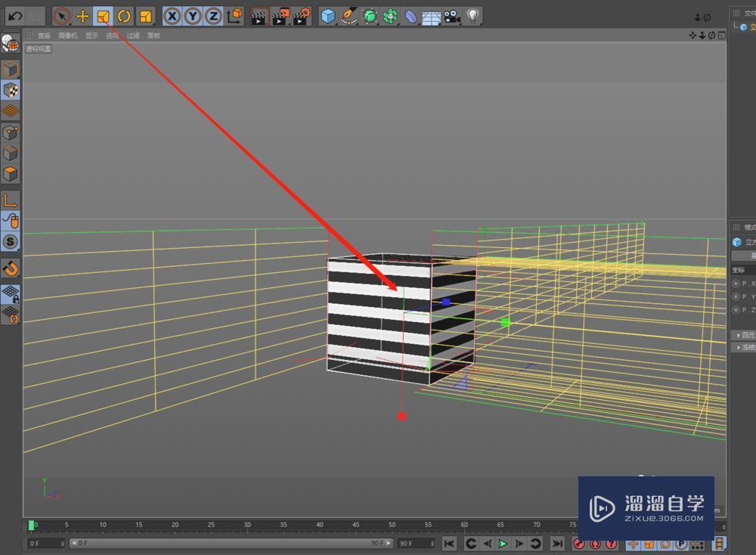Screen dimensions: 756x555
Task: Open the spline Pen tool icon
Action: tap(349, 17)
